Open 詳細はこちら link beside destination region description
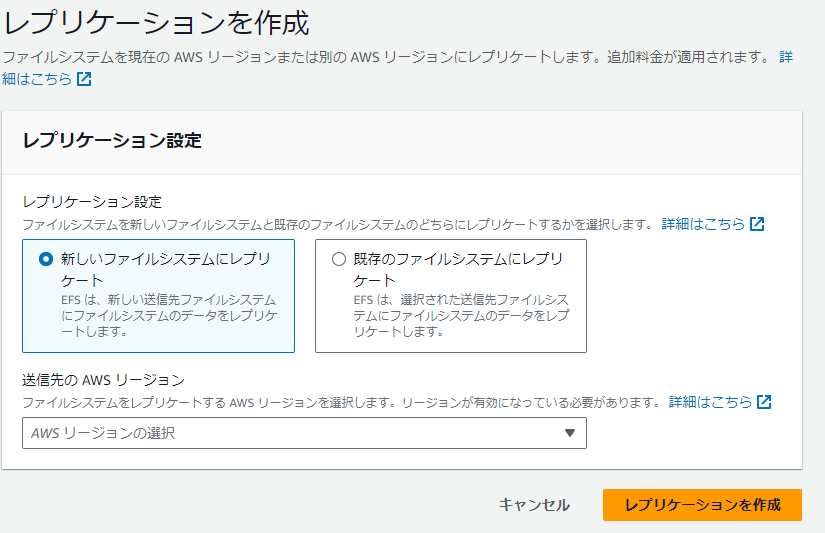 click(710, 402)
